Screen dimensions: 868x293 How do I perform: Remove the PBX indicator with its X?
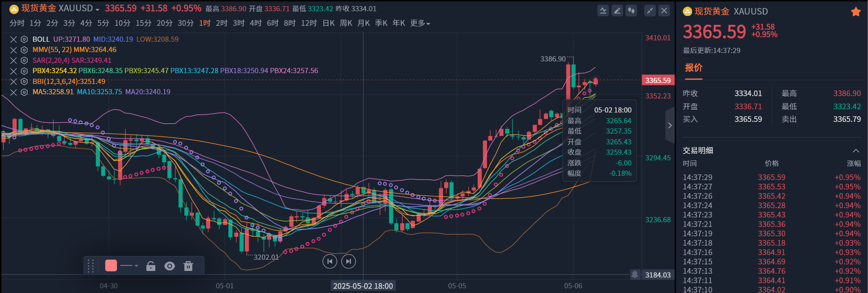point(14,71)
